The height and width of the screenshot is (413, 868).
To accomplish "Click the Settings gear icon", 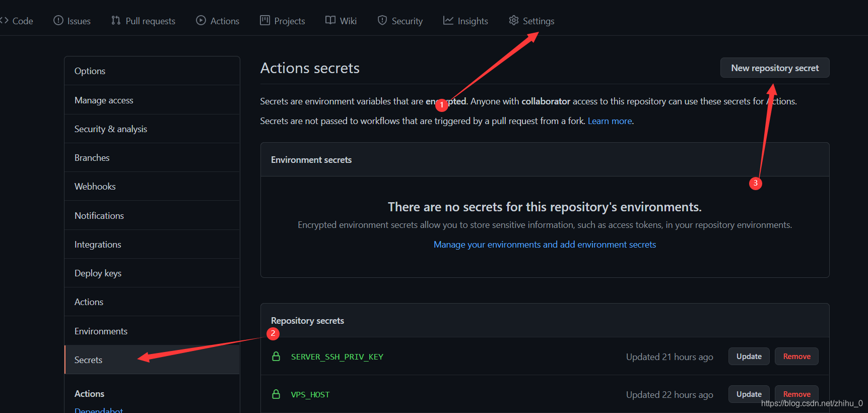I will (513, 21).
